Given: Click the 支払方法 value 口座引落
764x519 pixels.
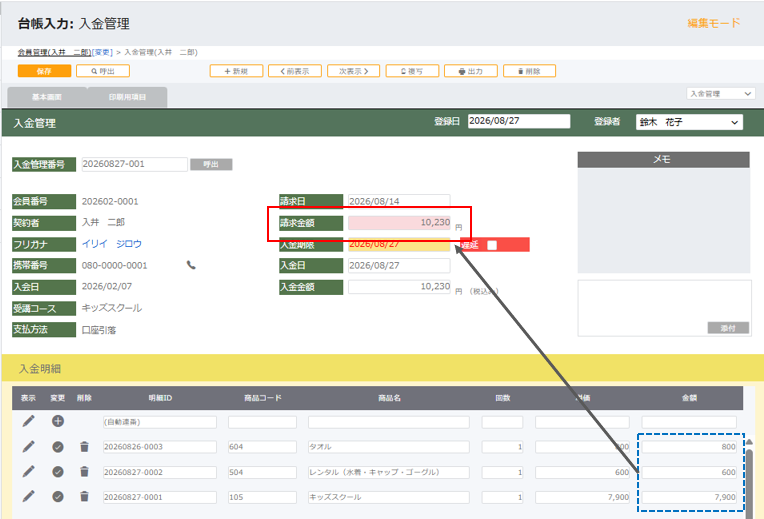Looking at the screenshot, I should point(99,330).
